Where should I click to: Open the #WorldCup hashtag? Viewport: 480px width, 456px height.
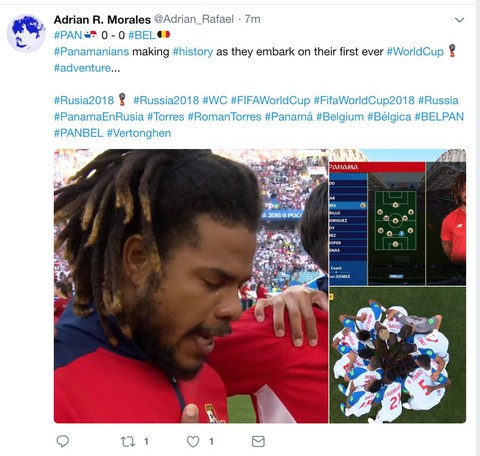coord(415,52)
